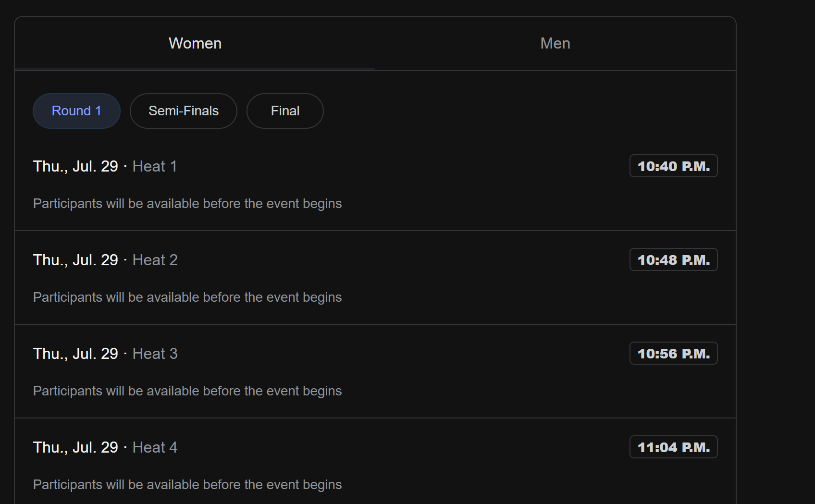Click the 10:40 P.M. time badge
The height and width of the screenshot is (504, 815).
tap(673, 166)
